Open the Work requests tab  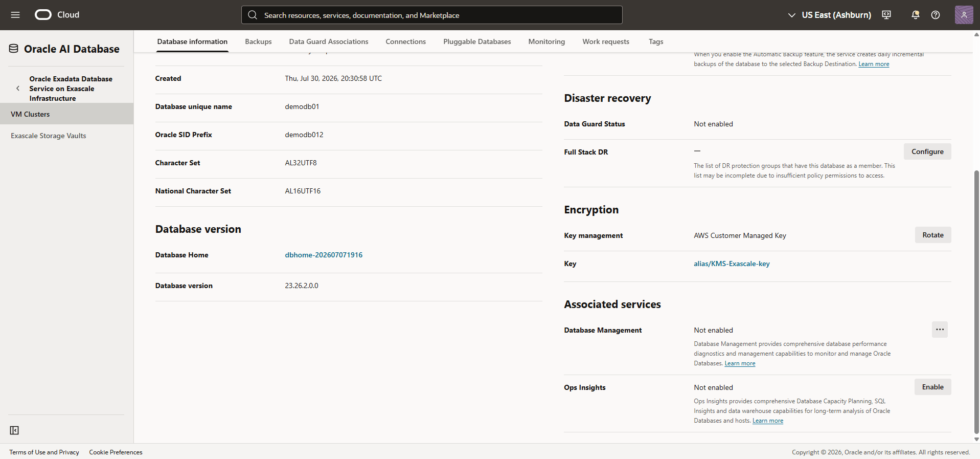coord(606,41)
